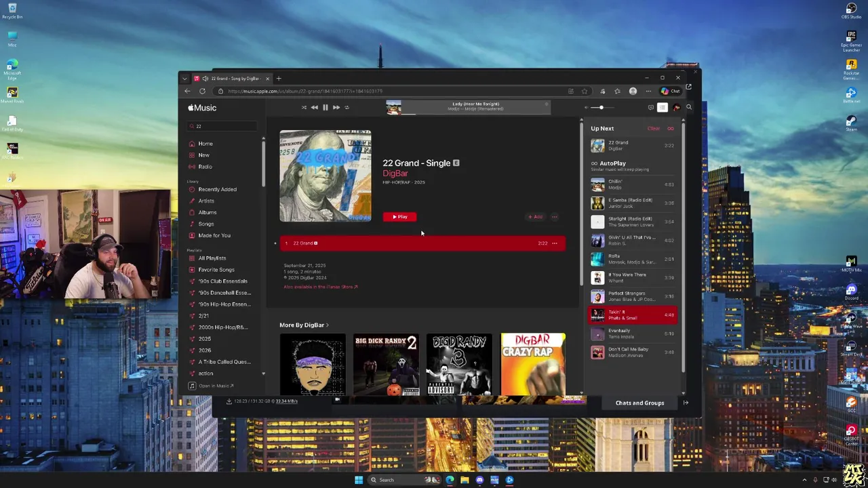Open 2000s Hip-Hop/R&B playlist
This screenshot has height=488, width=868.
coord(222,327)
